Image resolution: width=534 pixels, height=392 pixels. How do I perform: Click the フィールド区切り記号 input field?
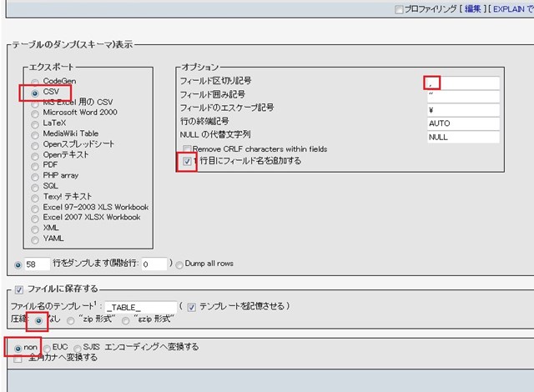[x=462, y=83]
